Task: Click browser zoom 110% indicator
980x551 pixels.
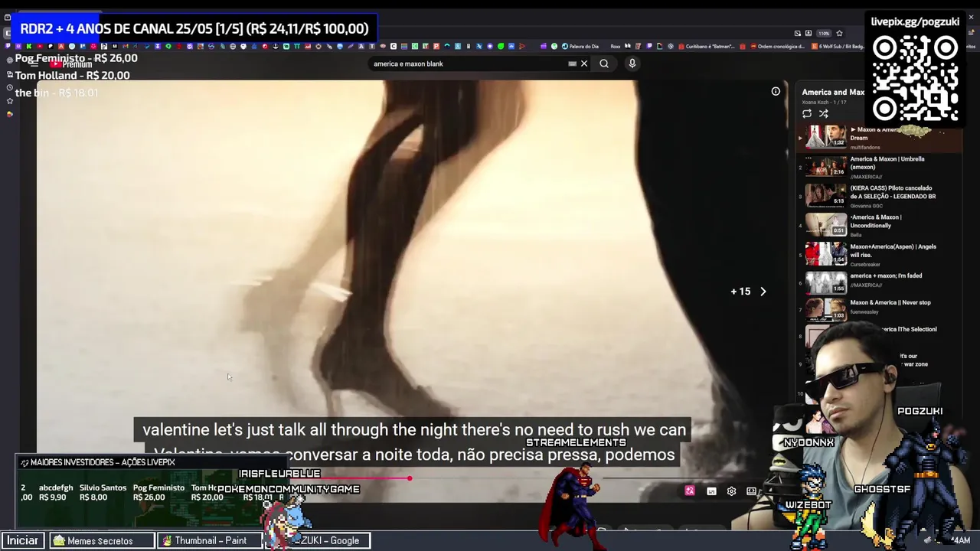Action: [824, 34]
